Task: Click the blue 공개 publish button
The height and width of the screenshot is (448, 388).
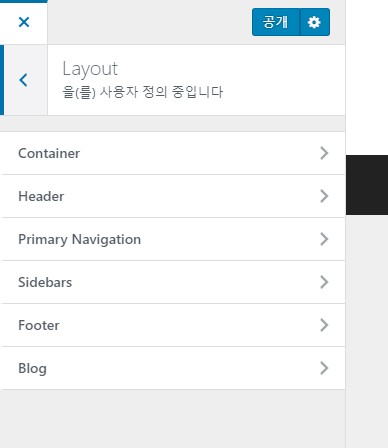Action: click(x=276, y=22)
